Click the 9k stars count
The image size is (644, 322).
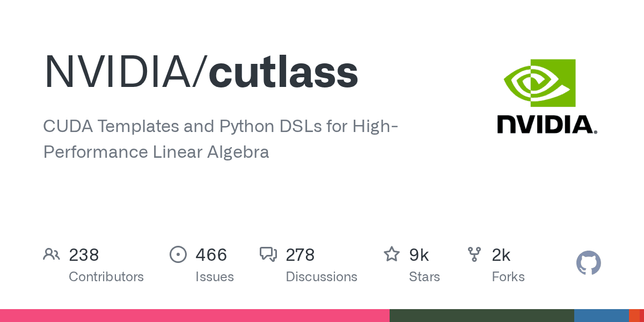(x=419, y=255)
